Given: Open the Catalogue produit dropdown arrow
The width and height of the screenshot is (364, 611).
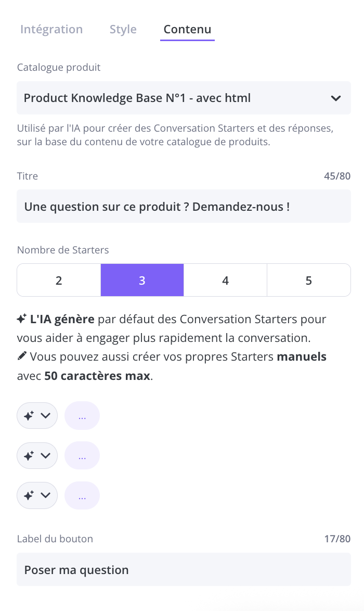Looking at the screenshot, I should 336,98.
